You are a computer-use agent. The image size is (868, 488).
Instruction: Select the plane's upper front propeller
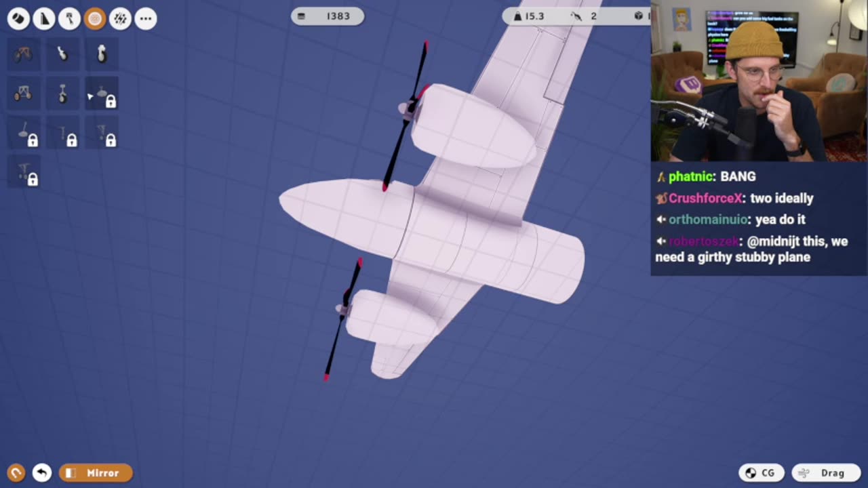click(x=406, y=115)
